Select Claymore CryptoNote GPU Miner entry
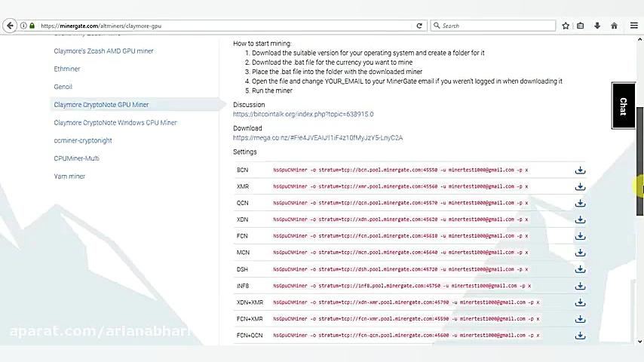 pos(101,105)
